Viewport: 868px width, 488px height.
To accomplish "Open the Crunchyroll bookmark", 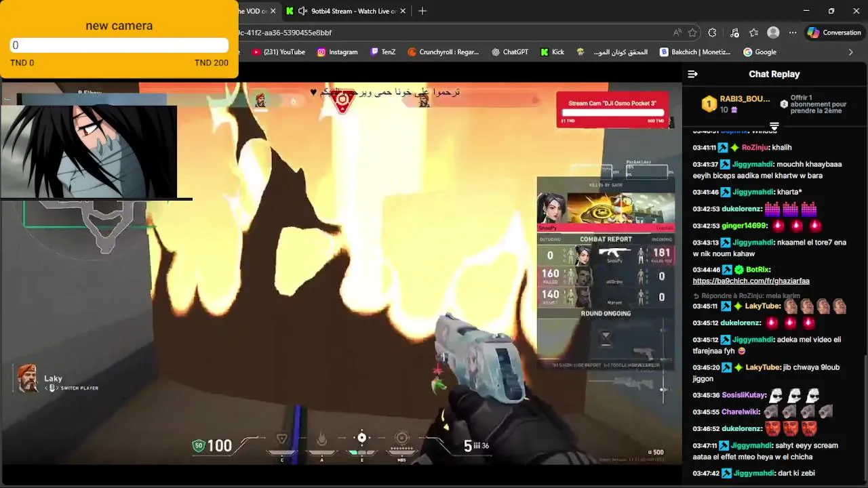I will [x=443, y=52].
